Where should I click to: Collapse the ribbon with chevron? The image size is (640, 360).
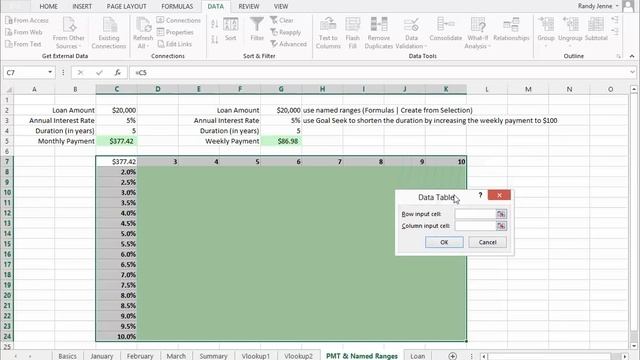632,56
